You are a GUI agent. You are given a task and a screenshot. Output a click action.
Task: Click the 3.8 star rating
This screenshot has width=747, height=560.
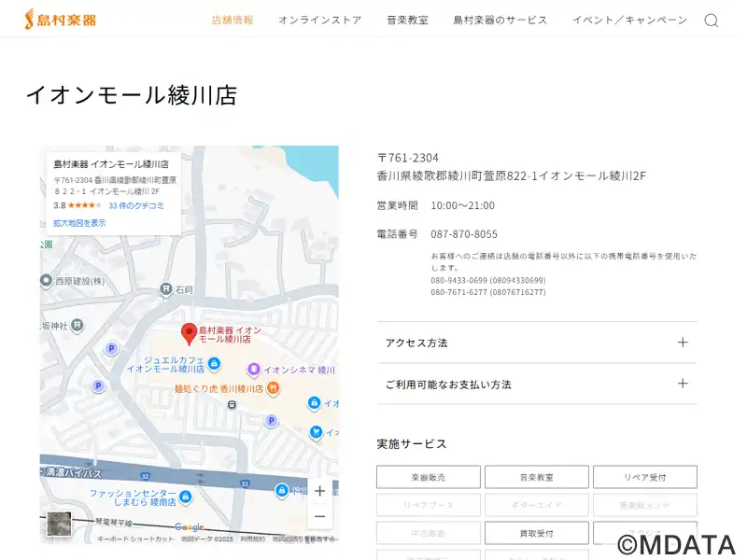tap(78, 205)
